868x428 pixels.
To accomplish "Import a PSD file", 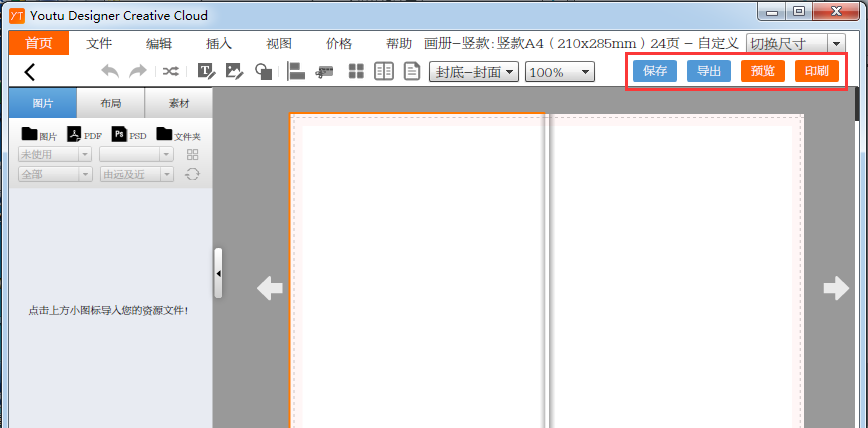I will (129, 134).
